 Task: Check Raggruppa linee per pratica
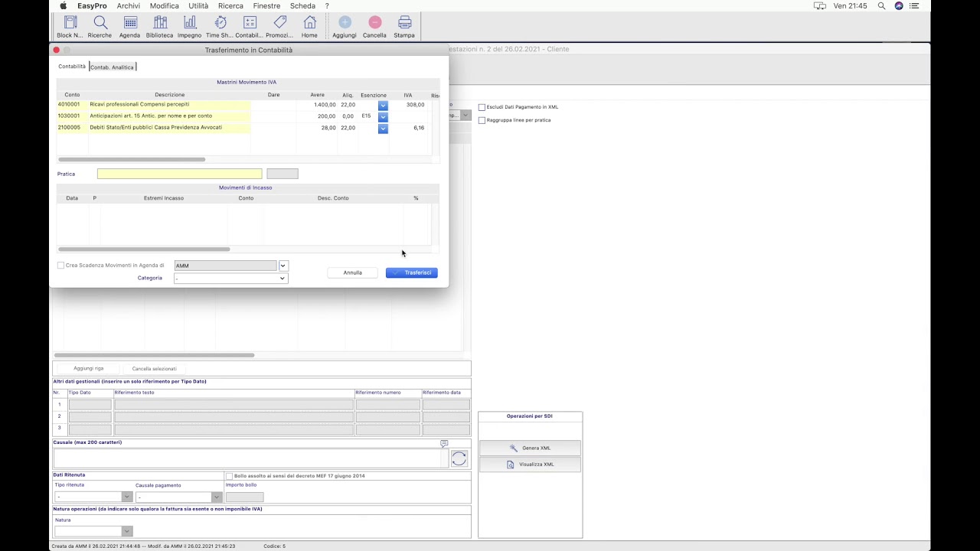pyautogui.click(x=482, y=120)
